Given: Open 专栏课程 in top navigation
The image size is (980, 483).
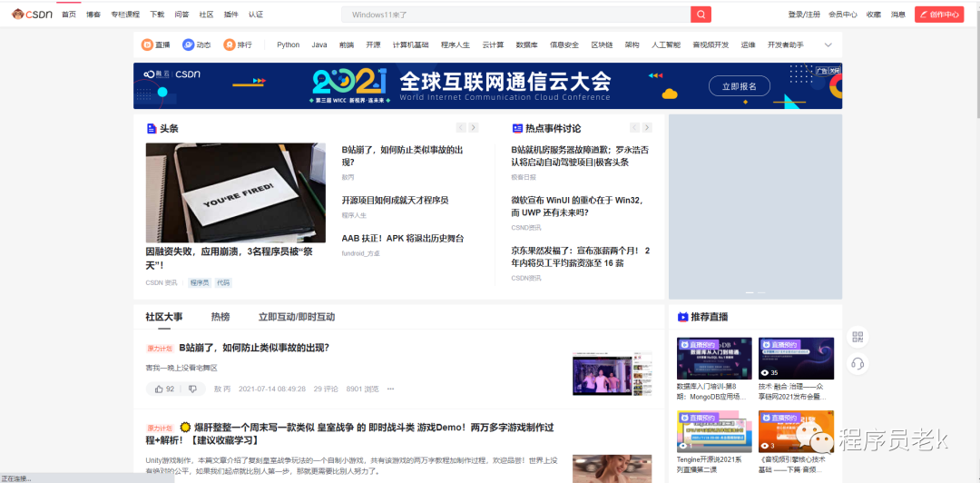Looking at the screenshot, I should [125, 15].
